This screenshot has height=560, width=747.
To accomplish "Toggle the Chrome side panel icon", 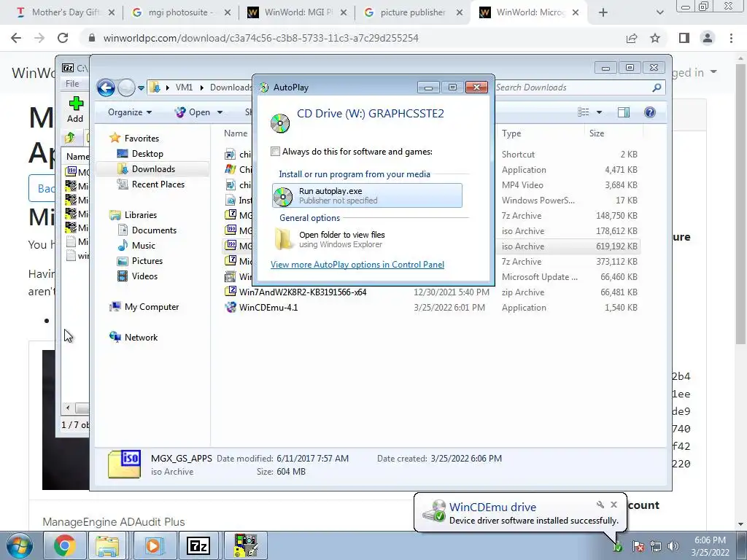I will [x=684, y=38].
